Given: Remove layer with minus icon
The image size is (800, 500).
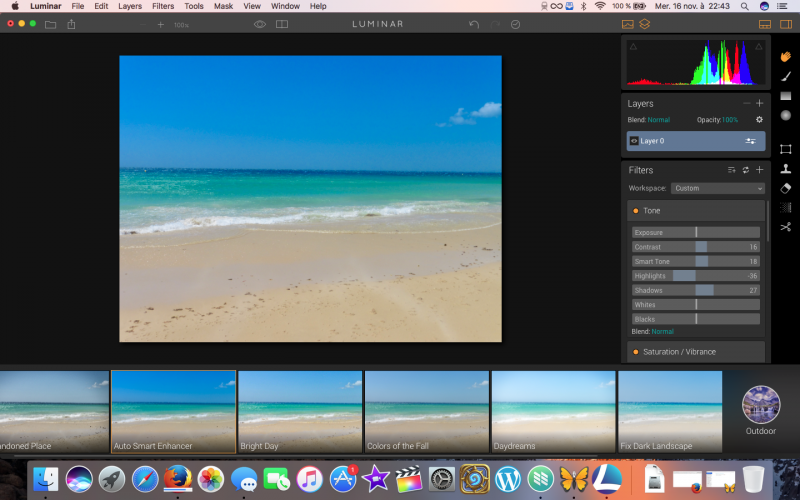Looking at the screenshot, I should pyautogui.click(x=747, y=103).
